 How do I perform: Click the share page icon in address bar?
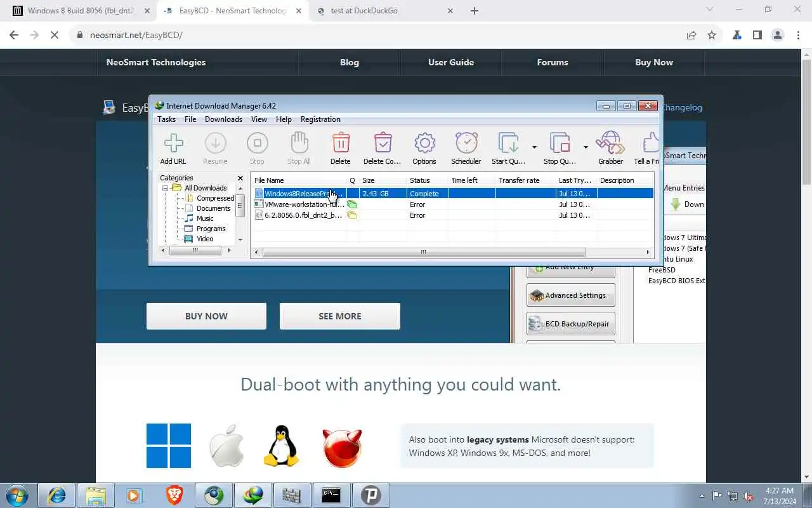[691, 35]
